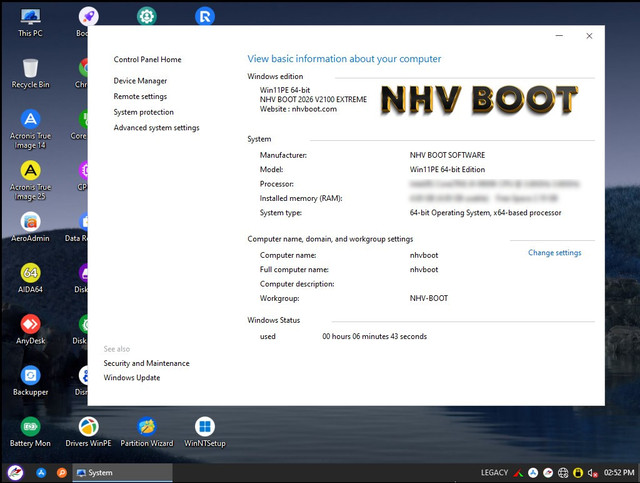The height and width of the screenshot is (483, 640).
Task: Click the blue R desktop icon
Action: tap(205, 16)
